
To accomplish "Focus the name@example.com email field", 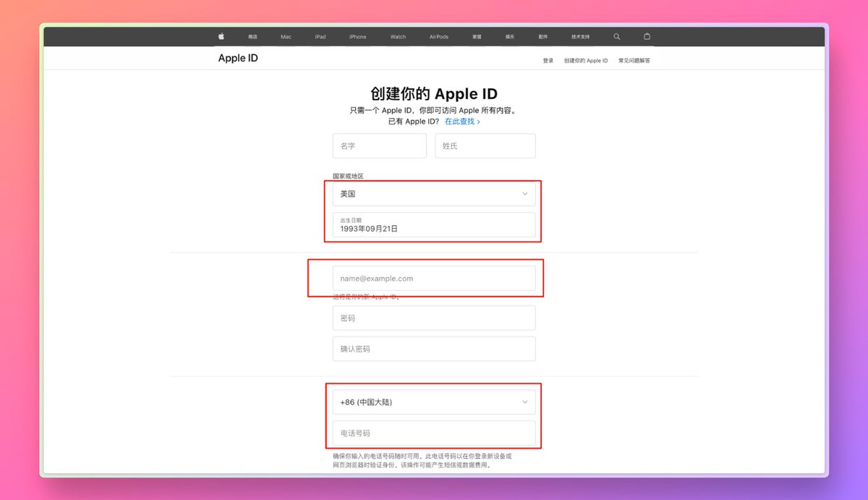I will point(434,278).
